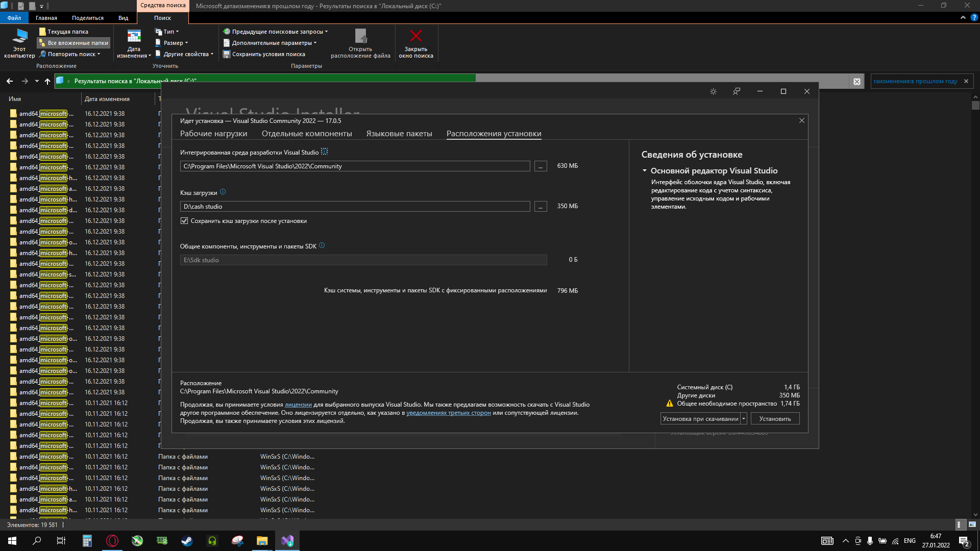This screenshot has width=980, height=551.
Task: Select the Расположения установки tab
Action: (x=494, y=134)
